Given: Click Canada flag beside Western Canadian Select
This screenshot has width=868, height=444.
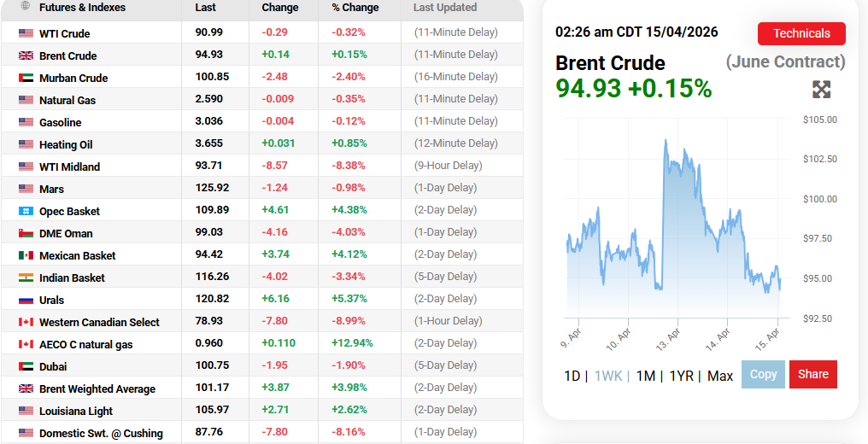Looking at the screenshot, I should [x=26, y=322].
